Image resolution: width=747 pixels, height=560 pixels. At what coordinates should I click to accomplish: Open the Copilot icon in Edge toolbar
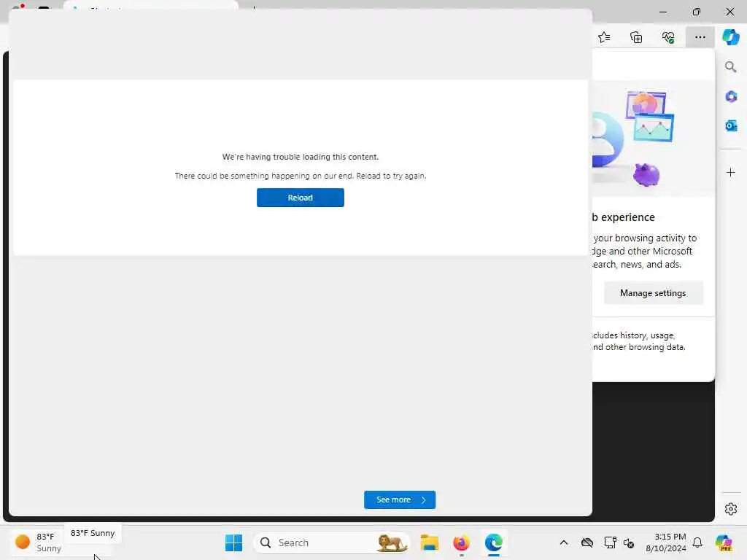coord(730,36)
